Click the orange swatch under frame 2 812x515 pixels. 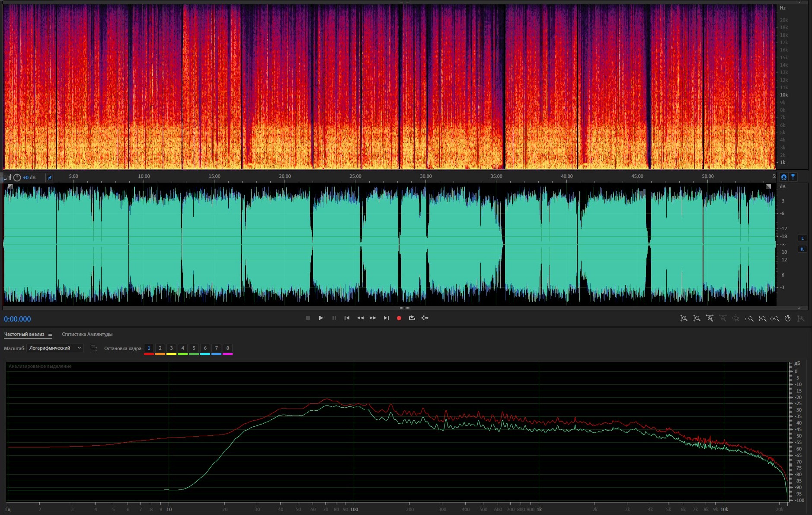[160, 354]
